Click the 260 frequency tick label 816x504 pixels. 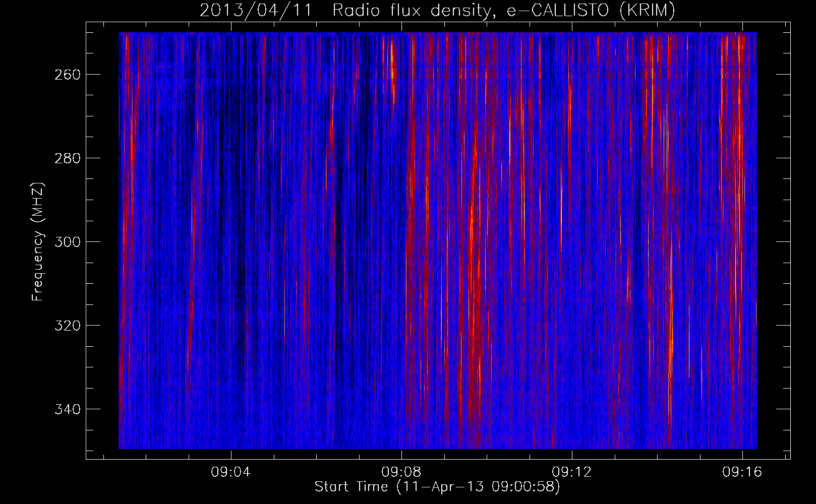click(x=67, y=75)
